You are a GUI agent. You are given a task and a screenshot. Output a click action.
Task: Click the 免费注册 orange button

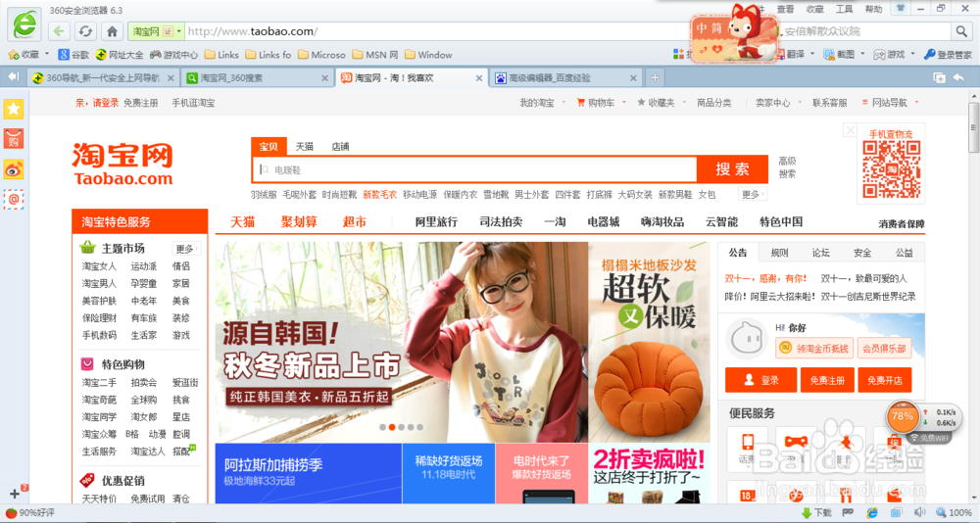827,380
